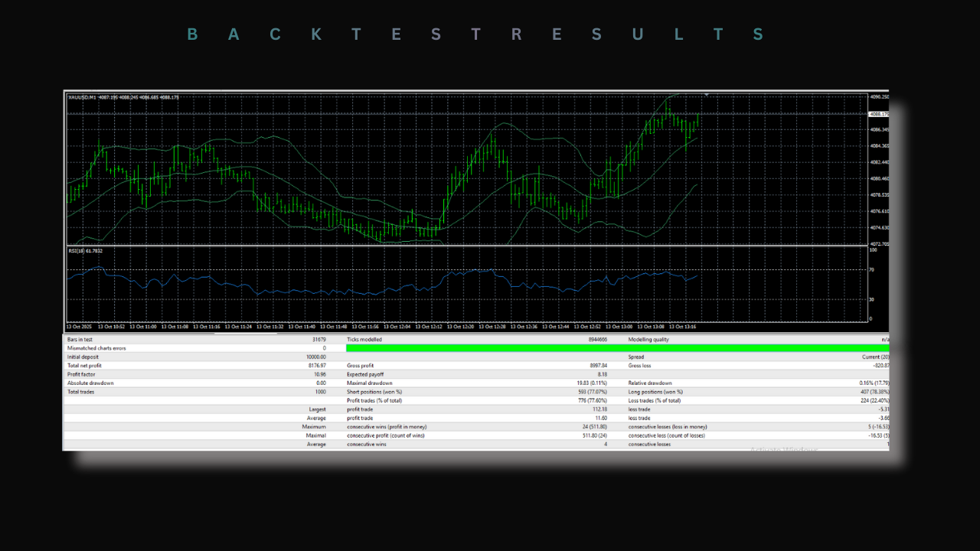Select the Profit factor 10.96 value

click(320, 374)
